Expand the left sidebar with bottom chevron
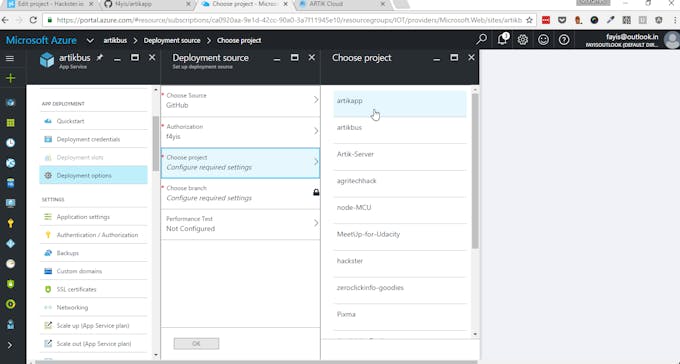The width and height of the screenshot is (680, 364). 10,345
